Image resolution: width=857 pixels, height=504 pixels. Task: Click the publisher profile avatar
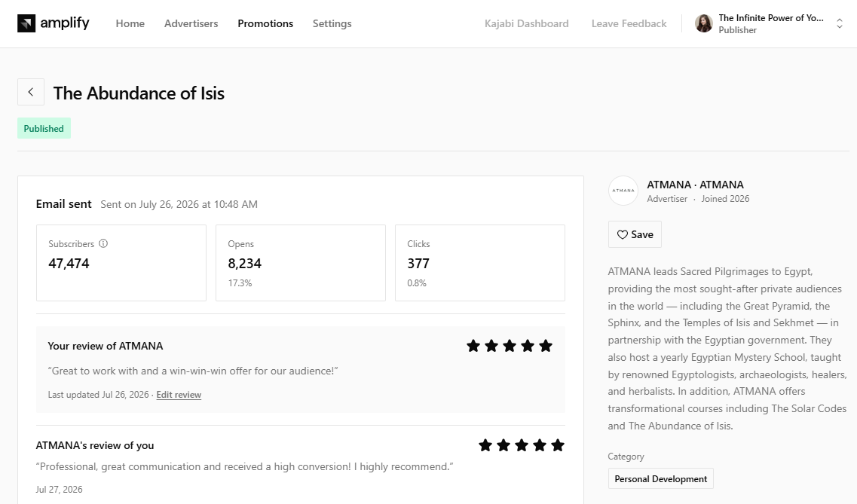coord(704,23)
